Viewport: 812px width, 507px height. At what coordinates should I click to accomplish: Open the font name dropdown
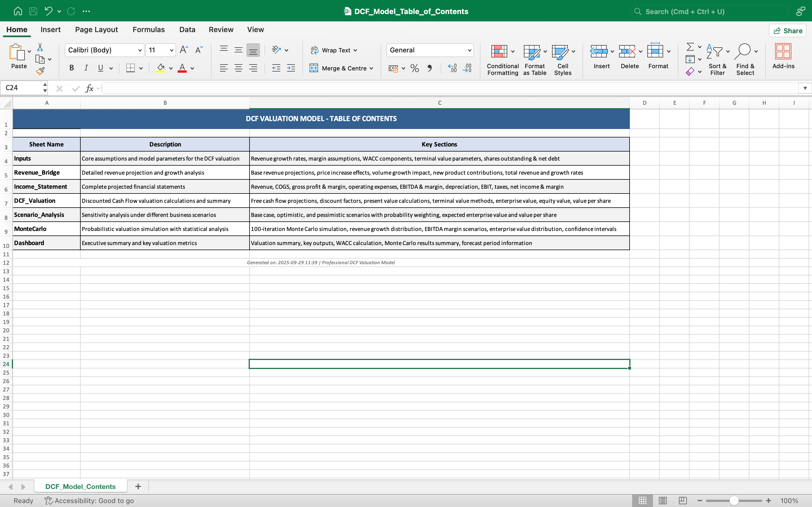click(x=140, y=50)
